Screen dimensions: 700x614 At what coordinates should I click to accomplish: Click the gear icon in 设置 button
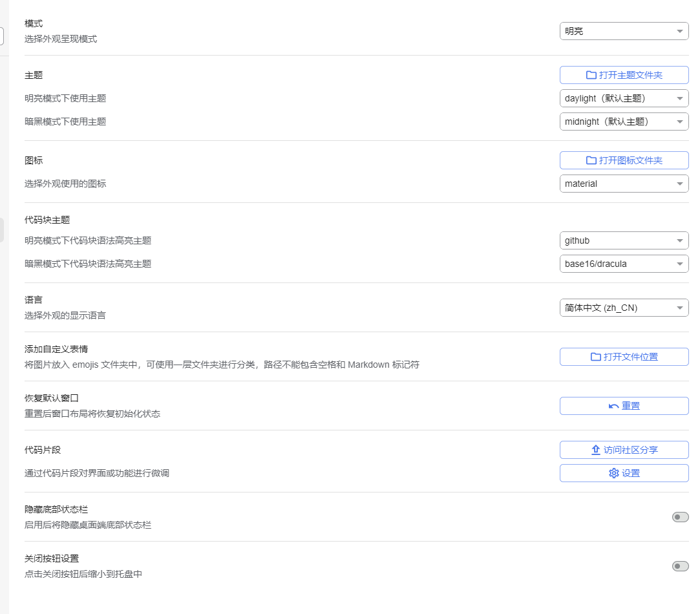pyautogui.click(x=613, y=473)
